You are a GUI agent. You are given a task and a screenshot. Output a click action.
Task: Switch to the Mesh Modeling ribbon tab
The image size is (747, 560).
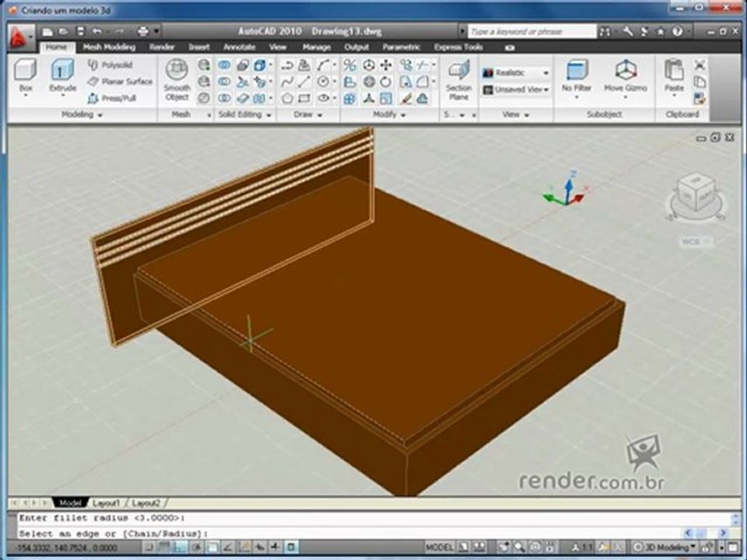(109, 47)
